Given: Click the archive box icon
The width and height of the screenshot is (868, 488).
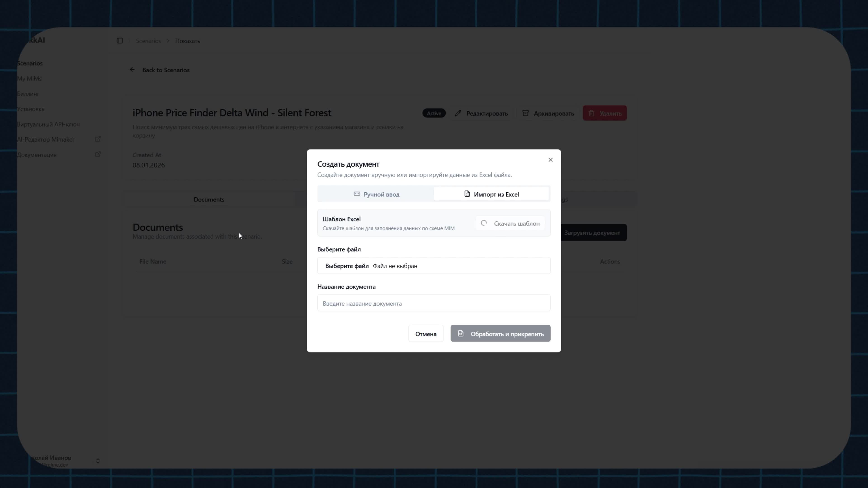Looking at the screenshot, I should point(525,113).
